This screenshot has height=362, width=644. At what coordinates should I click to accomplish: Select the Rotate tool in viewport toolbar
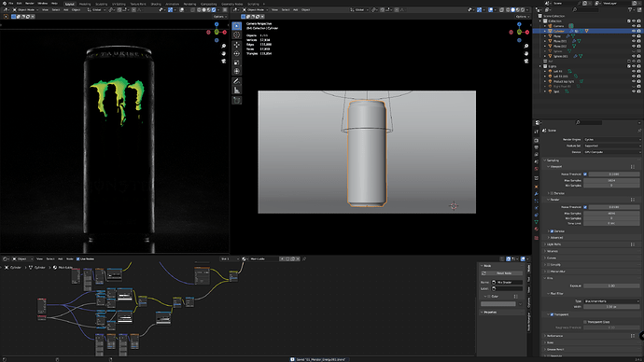tap(237, 53)
